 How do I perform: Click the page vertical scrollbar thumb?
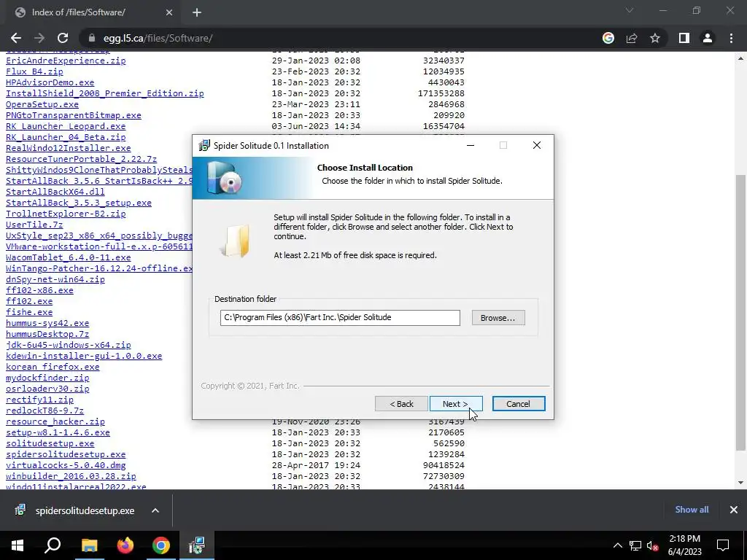click(740, 312)
